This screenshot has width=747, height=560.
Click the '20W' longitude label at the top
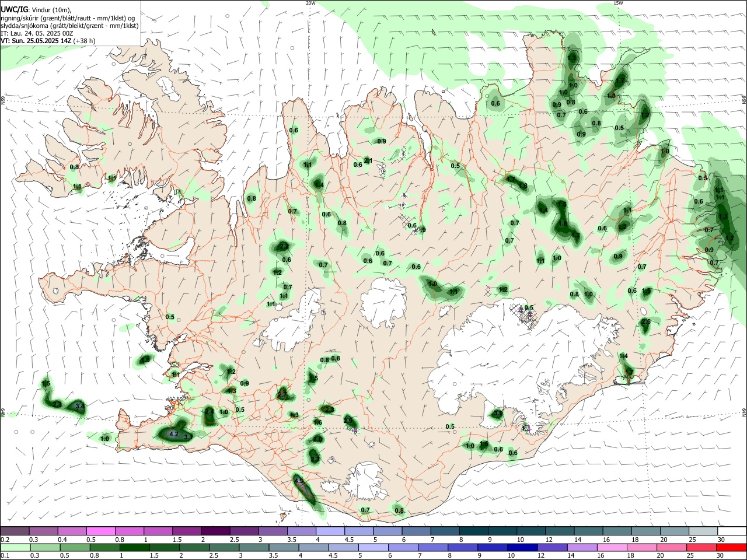311,3
